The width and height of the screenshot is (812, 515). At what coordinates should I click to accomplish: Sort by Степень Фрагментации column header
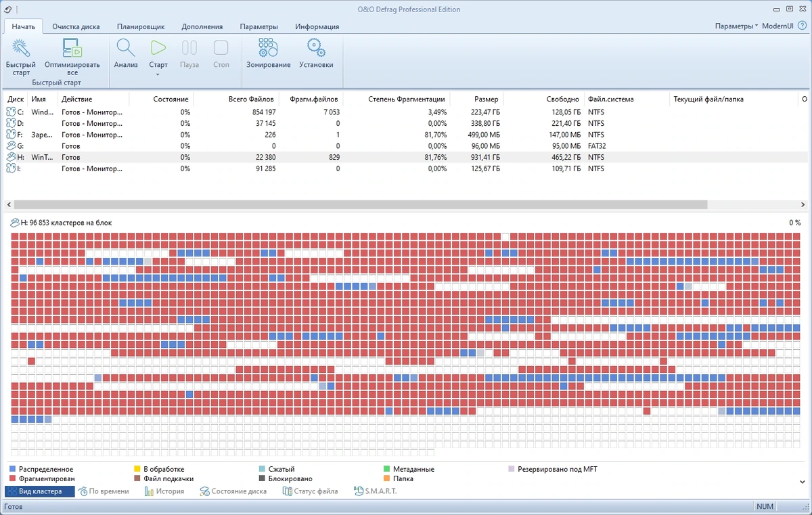[406, 99]
